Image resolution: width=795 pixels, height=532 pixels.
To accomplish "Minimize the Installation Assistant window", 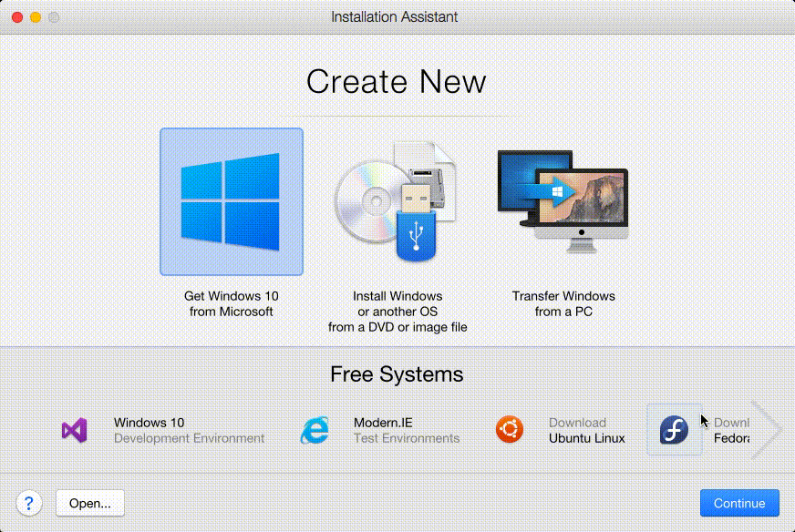I will [36, 17].
